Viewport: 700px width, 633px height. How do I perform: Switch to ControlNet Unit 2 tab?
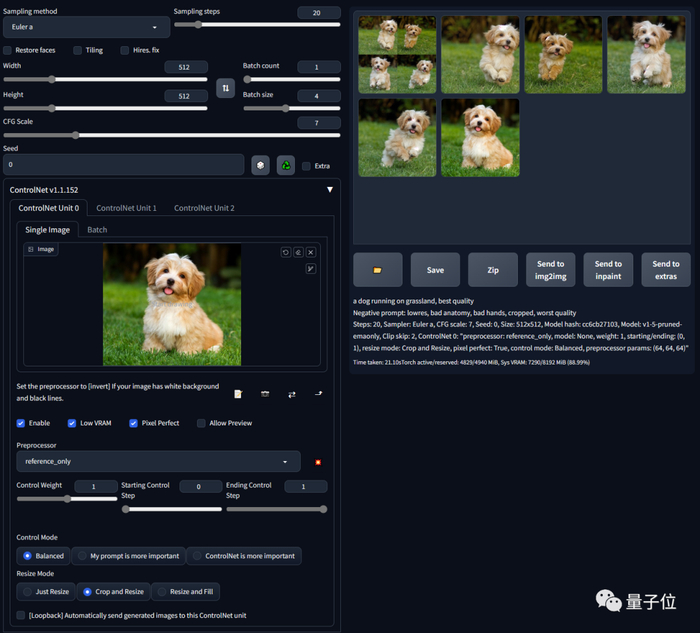point(204,208)
